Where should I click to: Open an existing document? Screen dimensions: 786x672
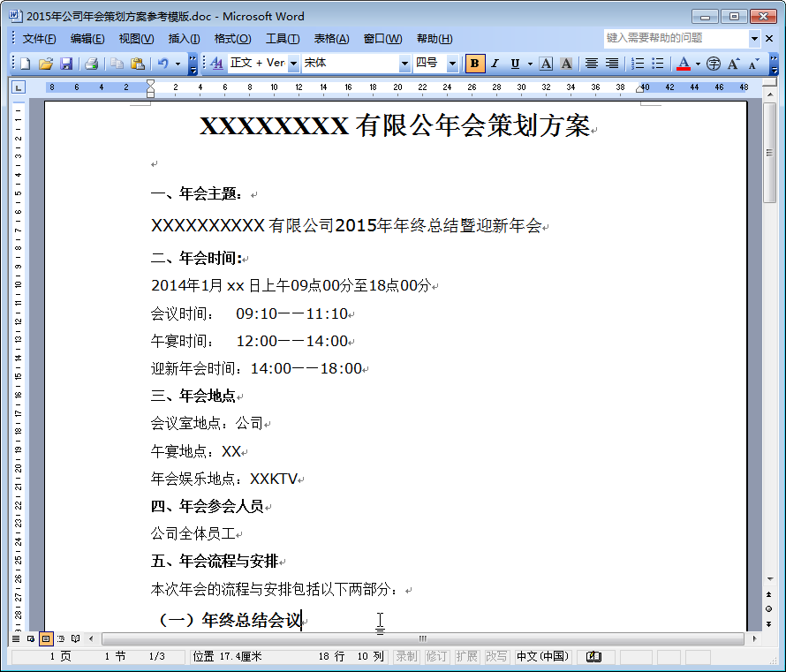(46, 63)
